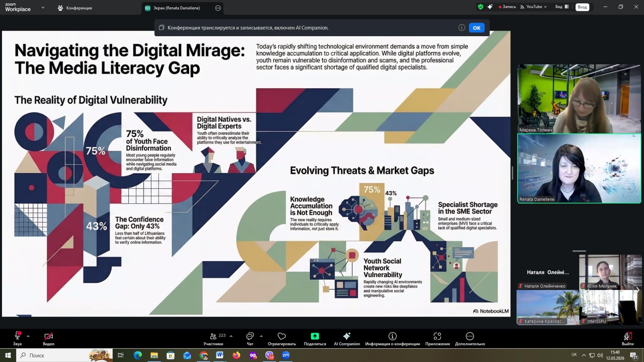Screen dimensions: 644x362
Task: Toggle the View layout (Вид)
Action: pyautogui.click(x=562, y=7)
